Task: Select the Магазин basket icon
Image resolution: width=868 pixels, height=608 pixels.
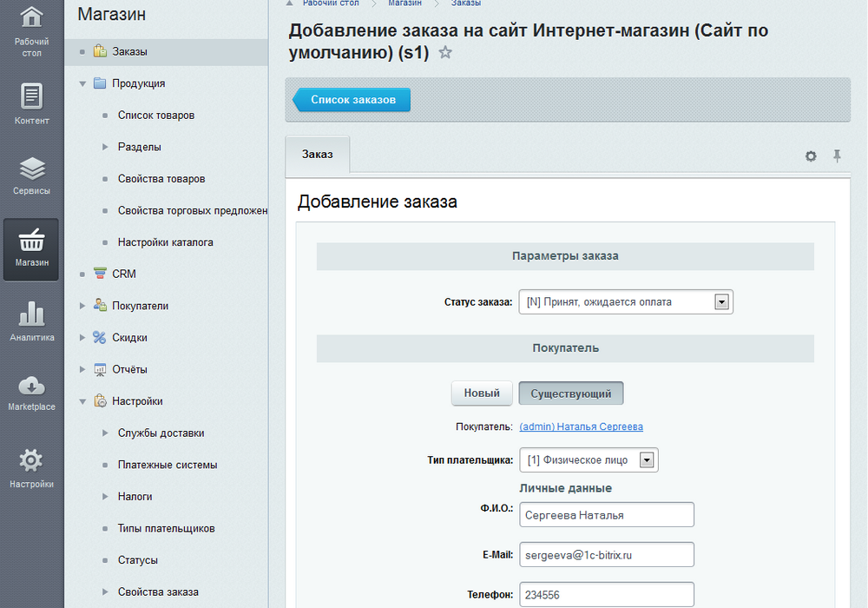Action: coord(31,248)
